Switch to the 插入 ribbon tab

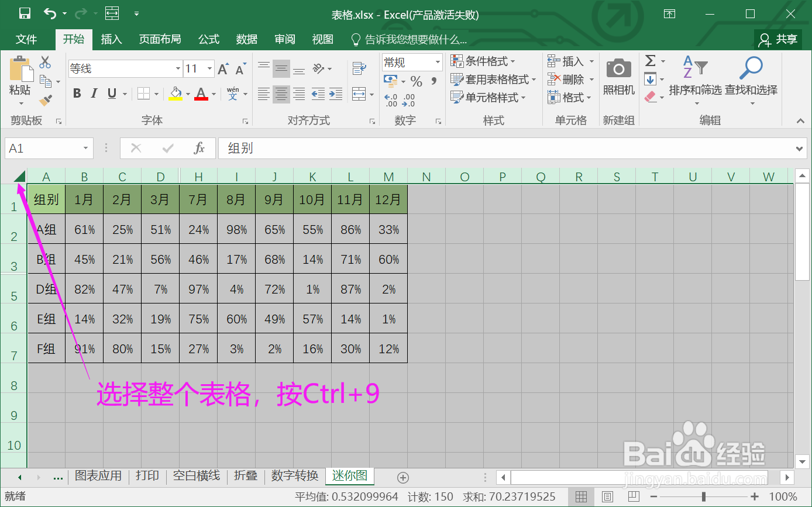[x=111, y=39]
